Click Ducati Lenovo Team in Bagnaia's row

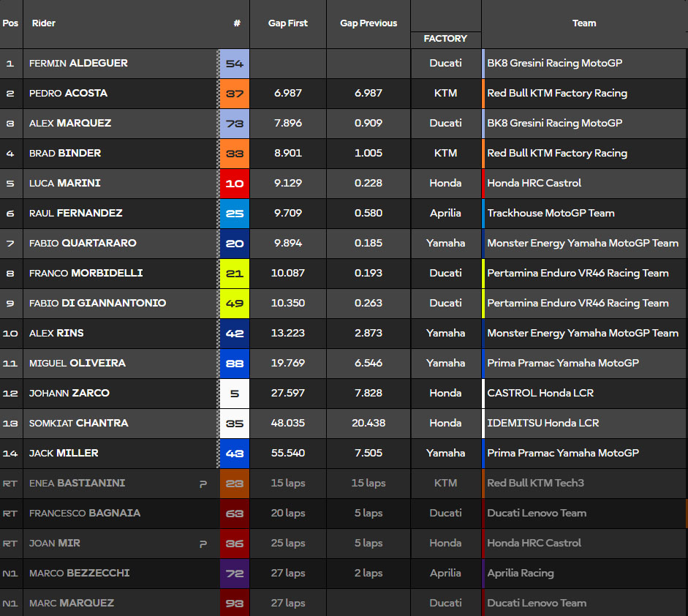(x=537, y=514)
